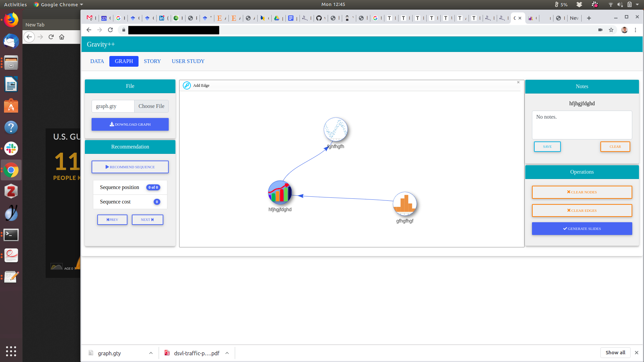Screen dimensions: 644x362
Task: Open a new Chrome tab
Action: [589, 18]
